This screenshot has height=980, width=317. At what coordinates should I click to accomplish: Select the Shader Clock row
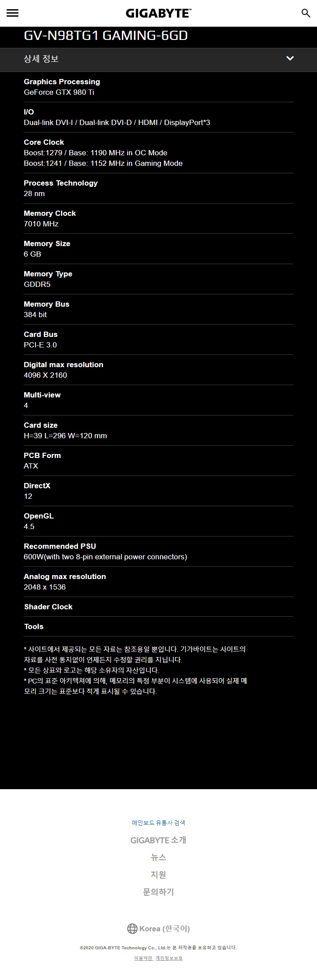tap(158, 607)
